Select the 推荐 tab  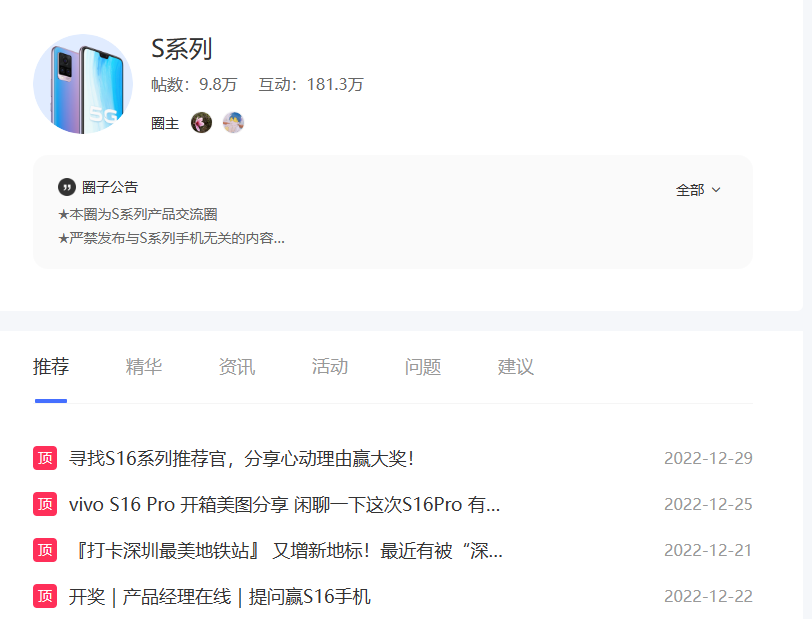pos(51,367)
